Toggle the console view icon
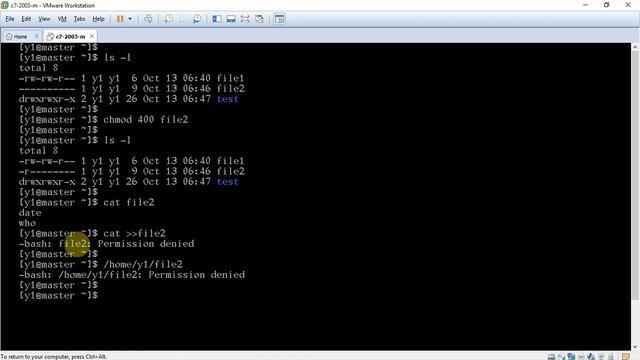Viewport: 640px width, 360px height. [280, 19]
